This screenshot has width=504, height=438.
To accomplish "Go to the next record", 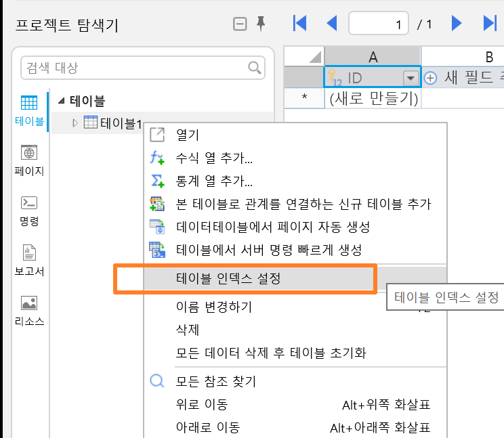I will tap(456, 24).
